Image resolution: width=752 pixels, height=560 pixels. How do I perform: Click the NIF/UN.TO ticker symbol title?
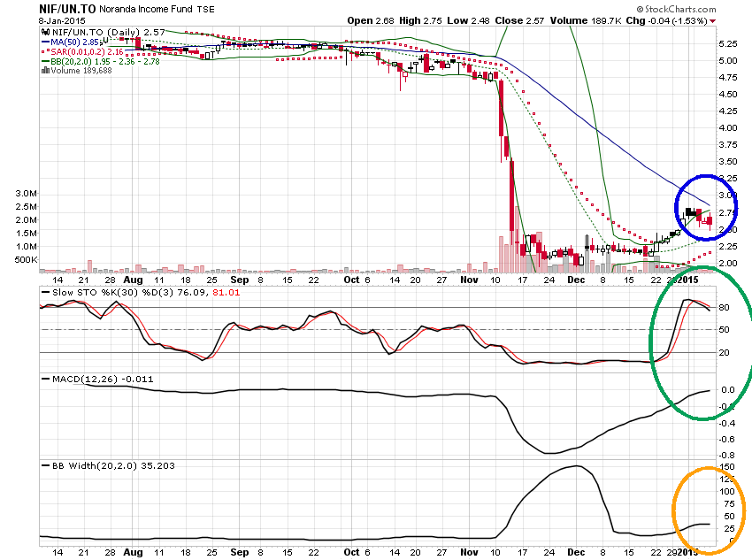coord(67,9)
